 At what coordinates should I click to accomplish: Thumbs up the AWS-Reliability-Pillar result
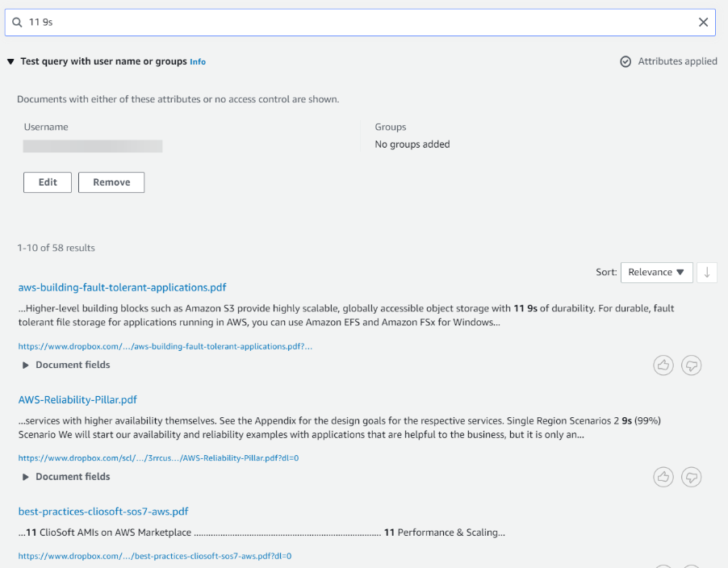[663, 477]
